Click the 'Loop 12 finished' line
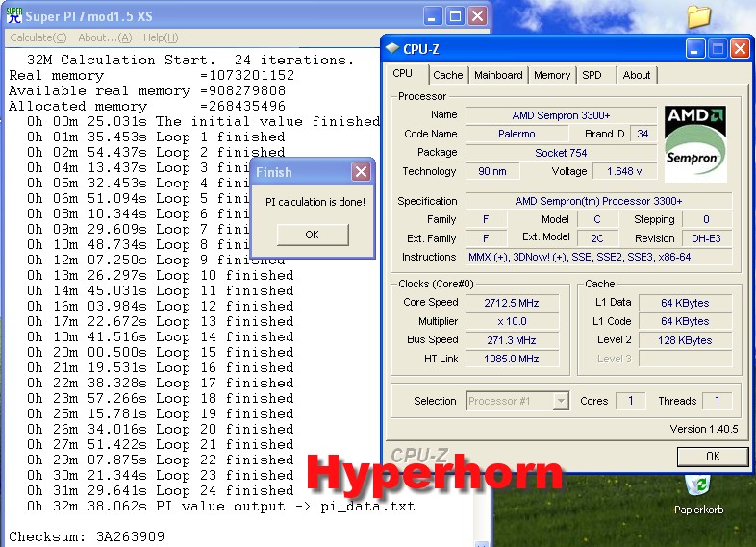This screenshot has width=756, height=547. (x=161, y=306)
